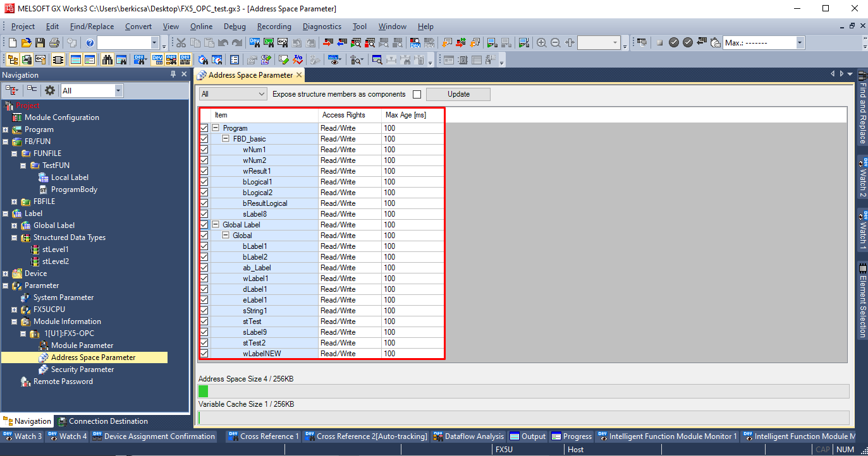This screenshot has width=868, height=456.
Task: Open the Navigation All filter dropdown
Action: click(118, 90)
